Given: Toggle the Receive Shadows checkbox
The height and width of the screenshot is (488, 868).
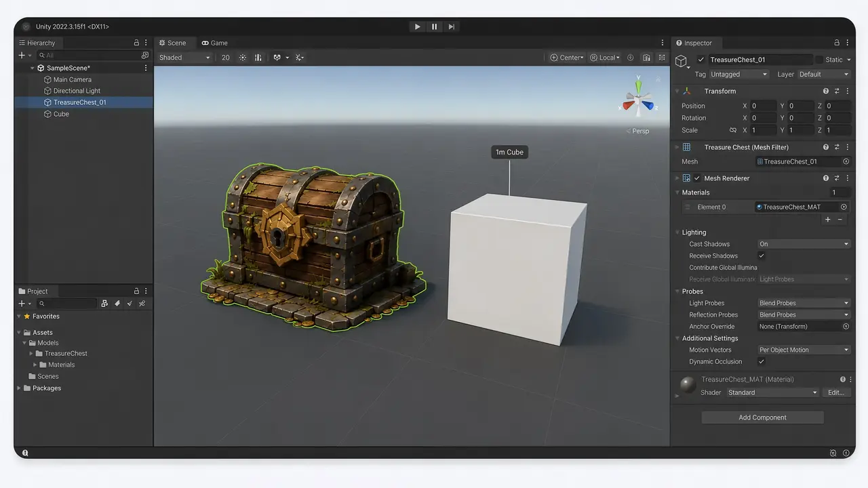Looking at the screenshot, I should coord(762,256).
